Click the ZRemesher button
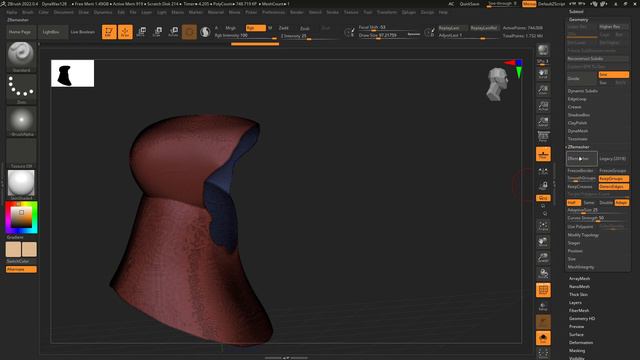The image size is (640, 360). [x=582, y=159]
